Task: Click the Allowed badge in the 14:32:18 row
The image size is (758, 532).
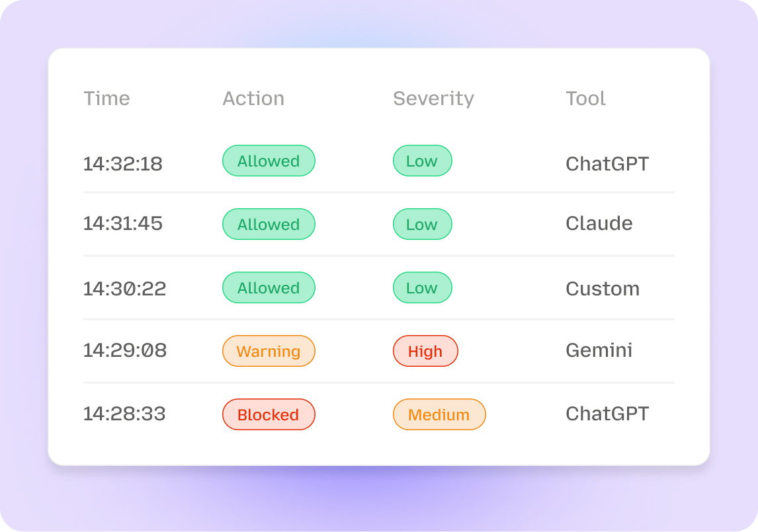Action: pos(269,161)
